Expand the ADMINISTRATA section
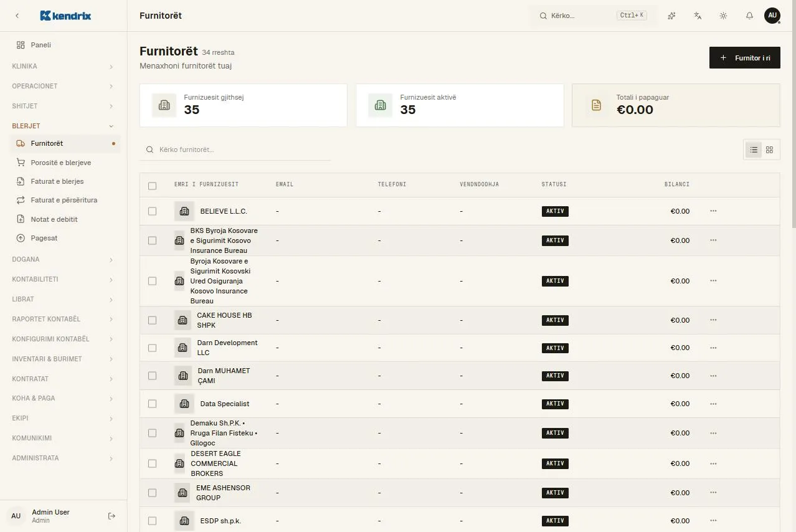Screen dimensions: 796x532 [63, 458]
